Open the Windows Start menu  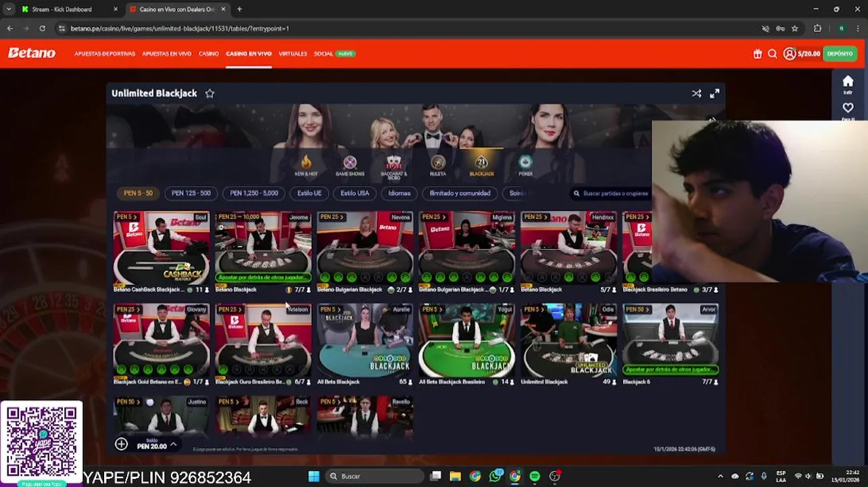(314, 476)
